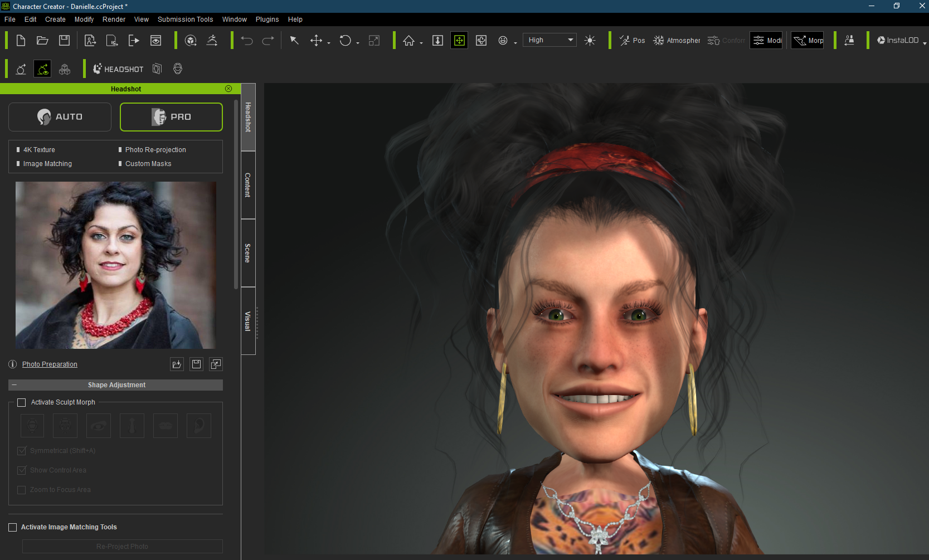Click the green highlighted sphere-eye mode icon
Image resolution: width=929 pixels, height=560 pixels.
pyautogui.click(x=42, y=69)
